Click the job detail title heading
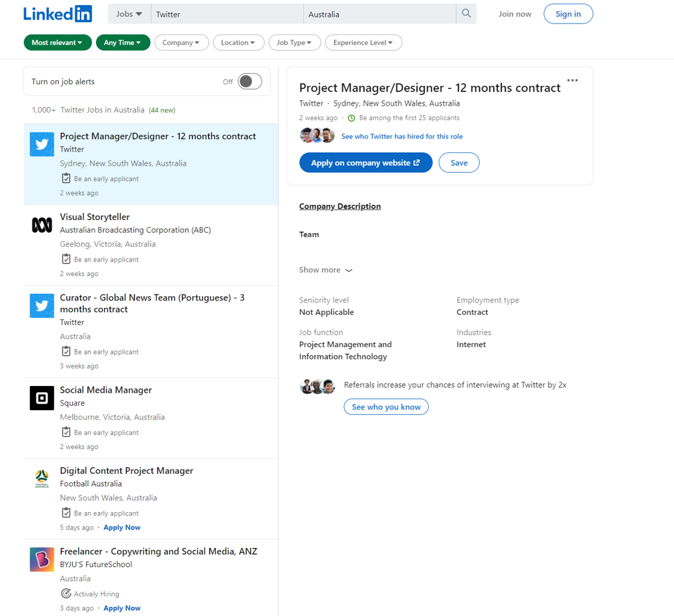Screen dimensions: 674x616 click(x=430, y=88)
